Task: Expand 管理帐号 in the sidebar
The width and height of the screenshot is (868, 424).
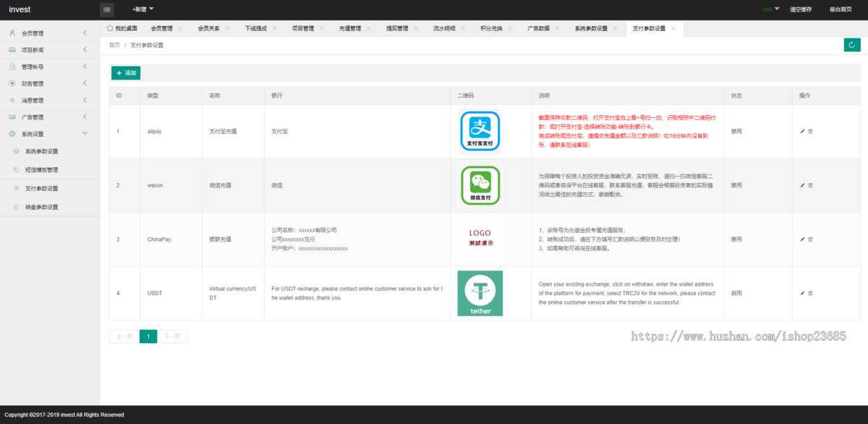Action: [x=49, y=67]
